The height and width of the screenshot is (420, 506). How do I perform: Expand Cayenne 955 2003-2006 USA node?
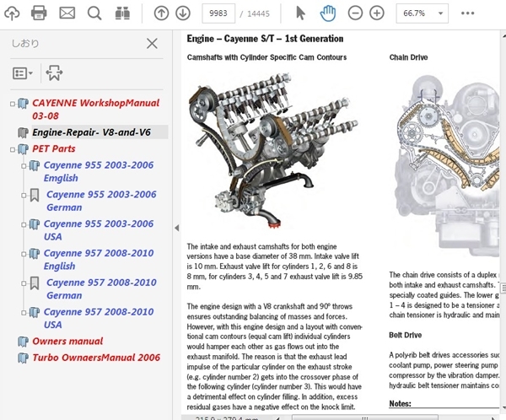point(24,224)
